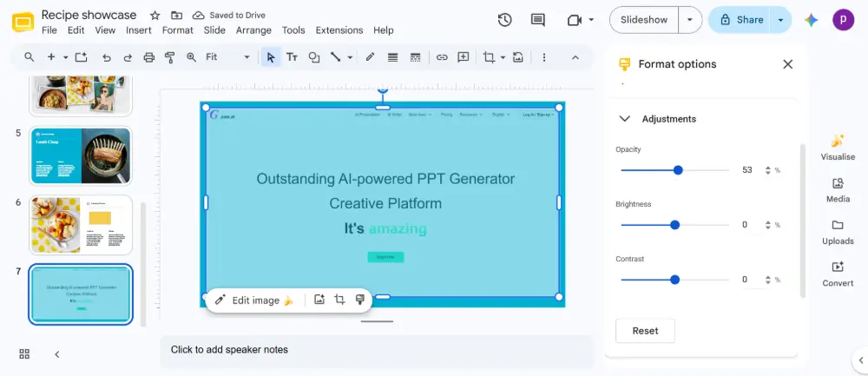
Task: Reset the image adjustments
Action: pyautogui.click(x=645, y=331)
